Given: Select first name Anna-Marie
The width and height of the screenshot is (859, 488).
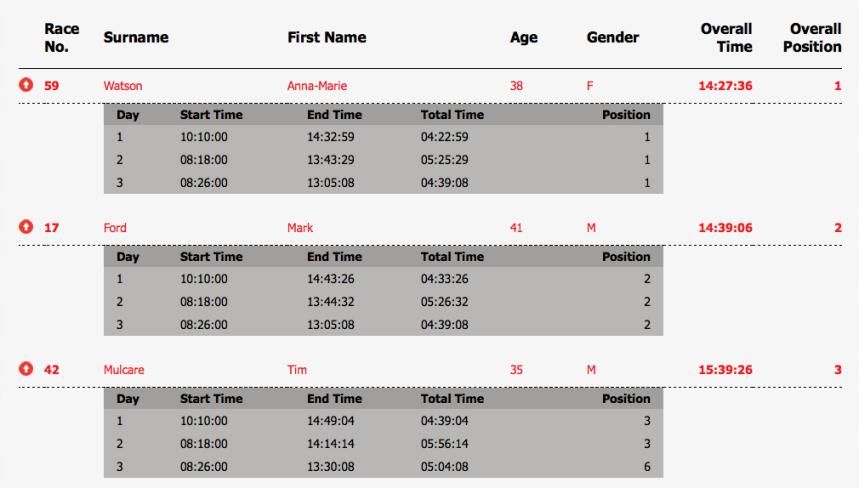Looking at the screenshot, I should (x=317, y=86).
